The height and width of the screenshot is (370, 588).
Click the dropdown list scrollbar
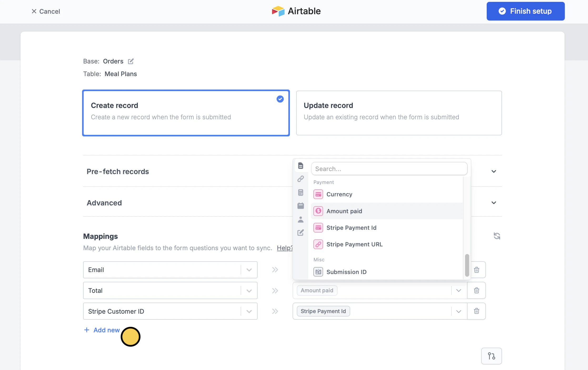coord(467,265)
